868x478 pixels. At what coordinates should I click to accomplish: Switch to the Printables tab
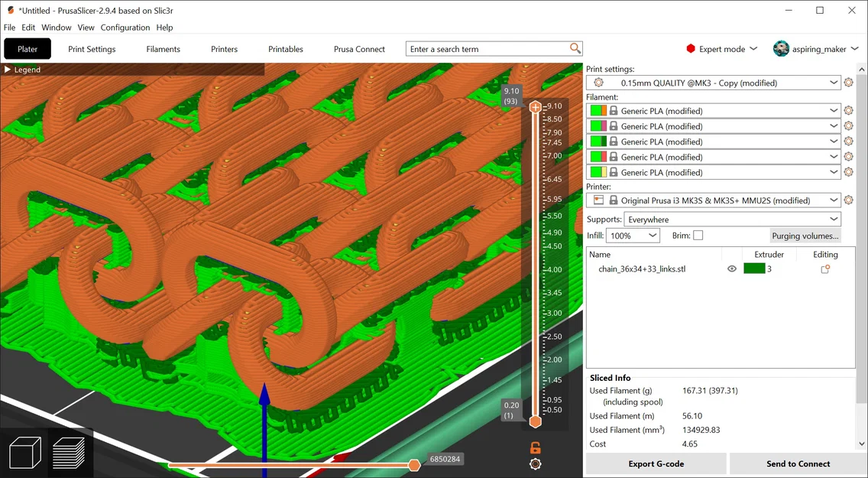point(286,49)
